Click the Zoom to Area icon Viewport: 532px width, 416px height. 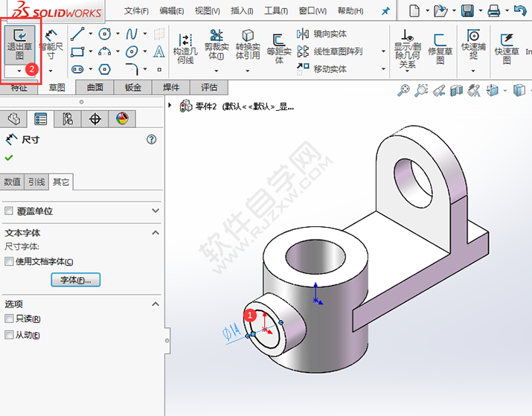(x=421, y=91)
